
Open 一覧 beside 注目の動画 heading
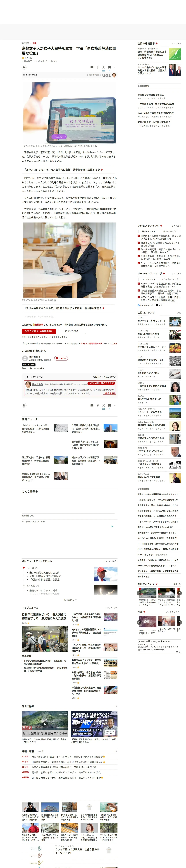tap(115, 707)
